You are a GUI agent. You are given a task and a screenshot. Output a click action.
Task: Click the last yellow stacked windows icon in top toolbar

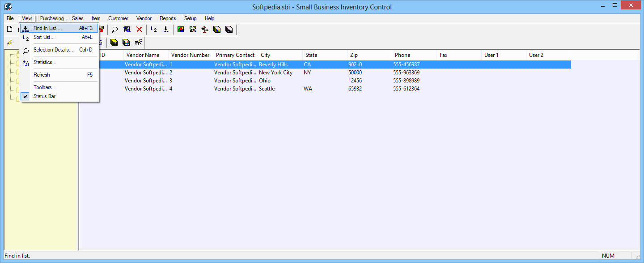[x=229, y=30]
